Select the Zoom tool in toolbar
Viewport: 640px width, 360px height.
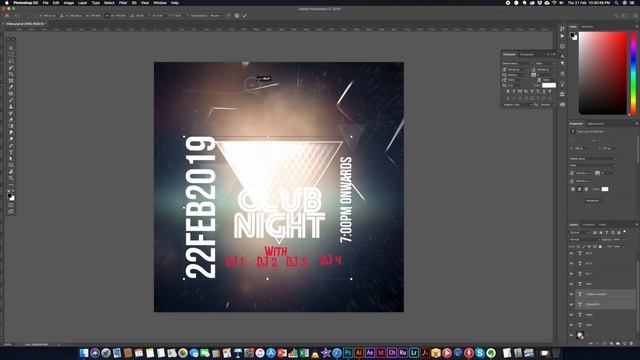coord(11,178)
